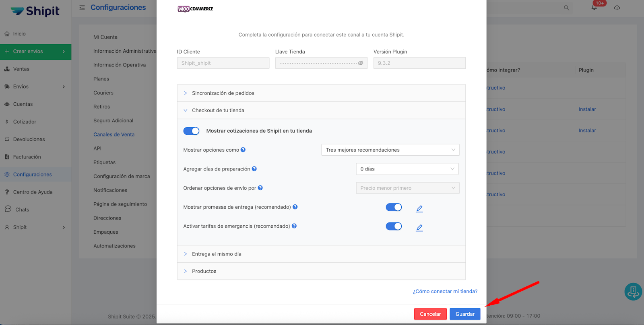644x325 pixels.
Task: Reveal hidden Llave Tienda with eye icon
Action: point(361,63)
